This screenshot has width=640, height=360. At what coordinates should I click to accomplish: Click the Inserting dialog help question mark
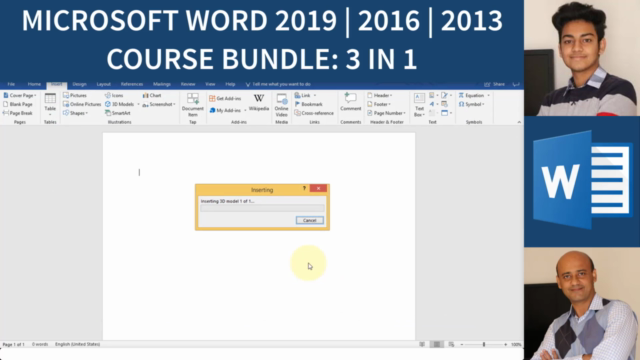(304, 188)
